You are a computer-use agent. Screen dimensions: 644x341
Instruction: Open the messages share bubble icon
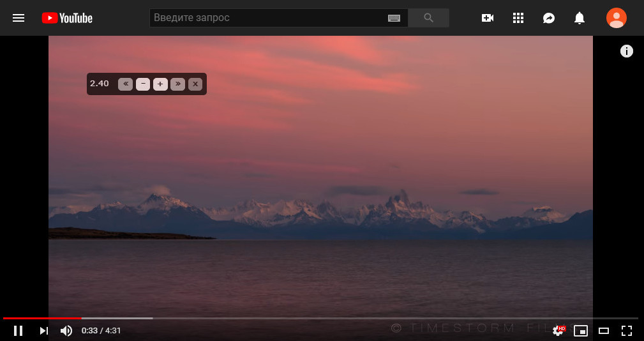tap(549, 18)
